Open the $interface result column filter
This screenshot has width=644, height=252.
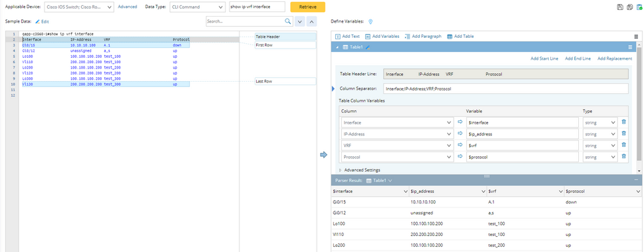[x=405, y=191]
